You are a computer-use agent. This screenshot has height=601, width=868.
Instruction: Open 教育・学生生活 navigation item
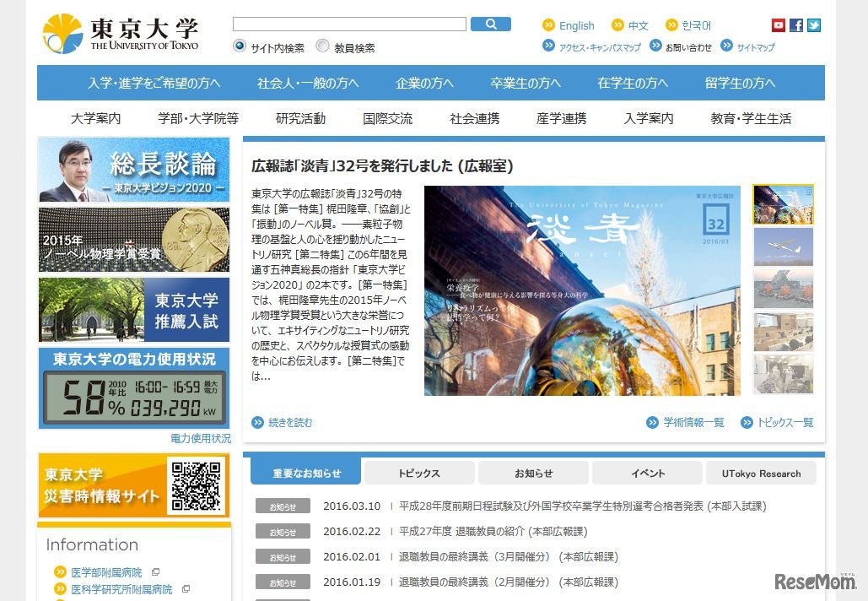[x=752, y=118]
